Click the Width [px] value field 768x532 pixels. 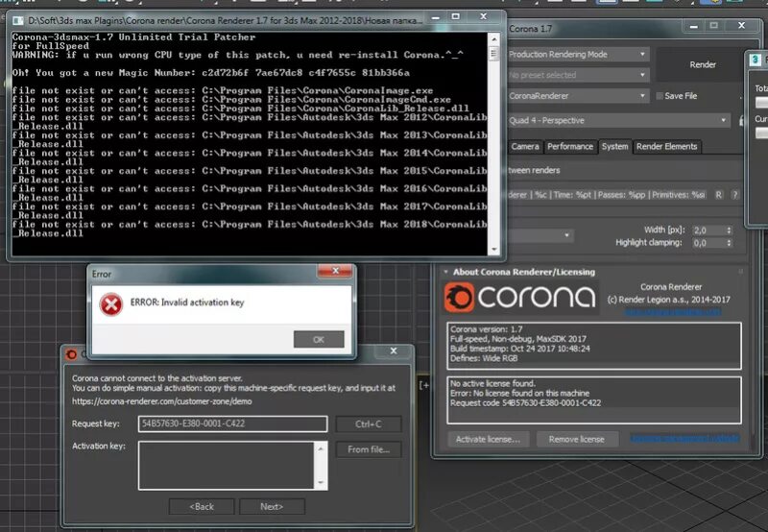pos(708,230)
